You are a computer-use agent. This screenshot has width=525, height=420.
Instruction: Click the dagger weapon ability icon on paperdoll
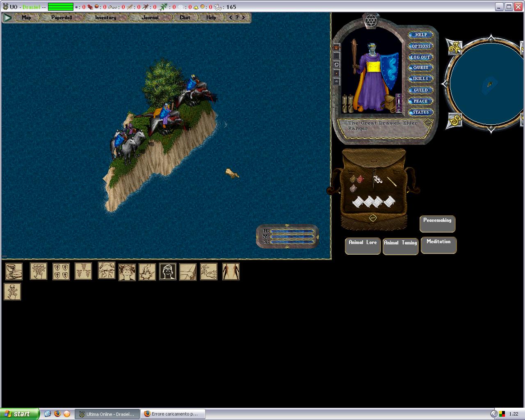(399, 103)
